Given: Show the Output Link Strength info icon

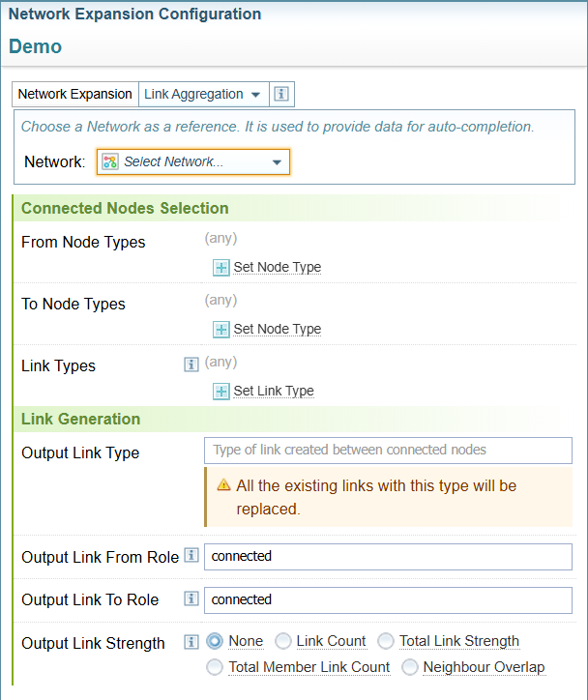Looking at the screenshot, I should [191, 641].
